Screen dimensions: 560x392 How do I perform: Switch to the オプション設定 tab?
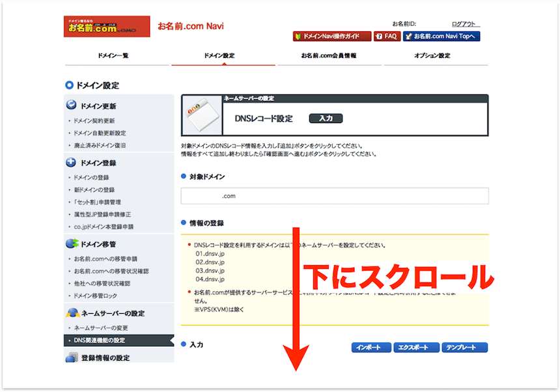[432, 55]
